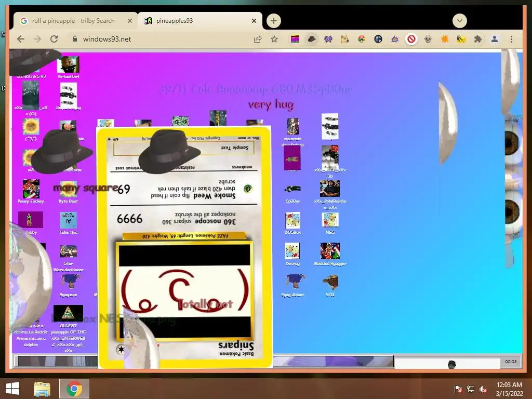Click the 'very hug' floating text
This screenshot has width=532, height=399.
coord(271,104)
